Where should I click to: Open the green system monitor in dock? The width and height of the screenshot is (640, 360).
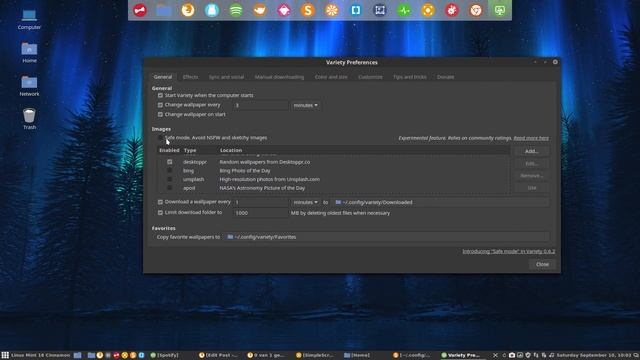[x=404, y=10]
